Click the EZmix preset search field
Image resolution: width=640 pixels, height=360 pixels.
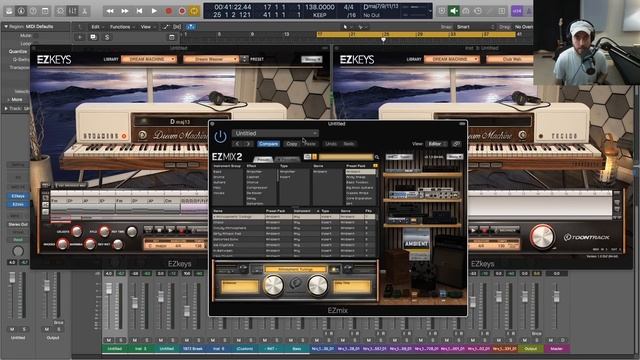tap(346, 157)
